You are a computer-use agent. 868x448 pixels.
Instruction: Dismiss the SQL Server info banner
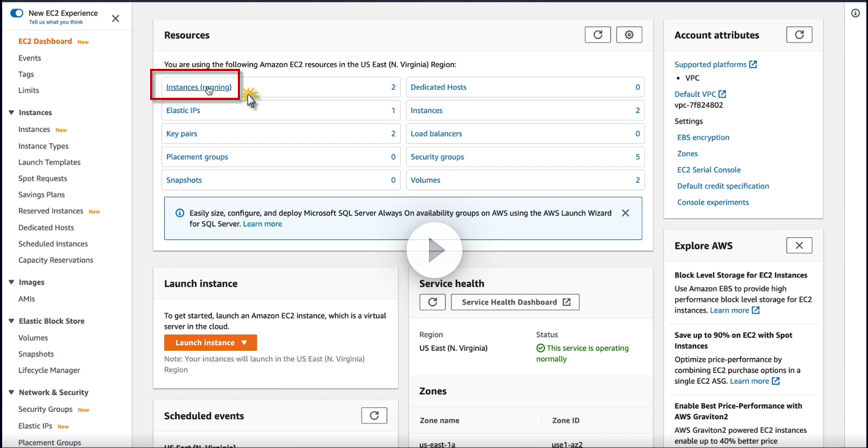tap(625, 213)
